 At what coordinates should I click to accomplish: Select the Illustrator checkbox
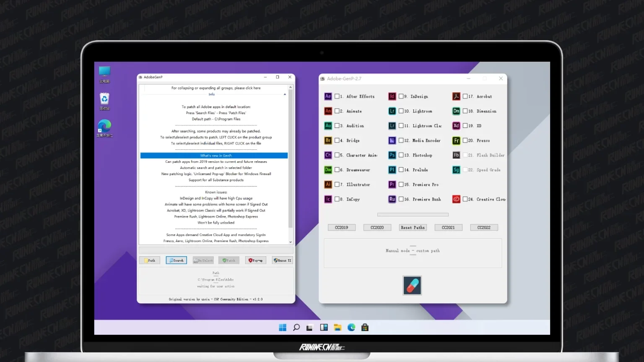click(x=337, y=185)
